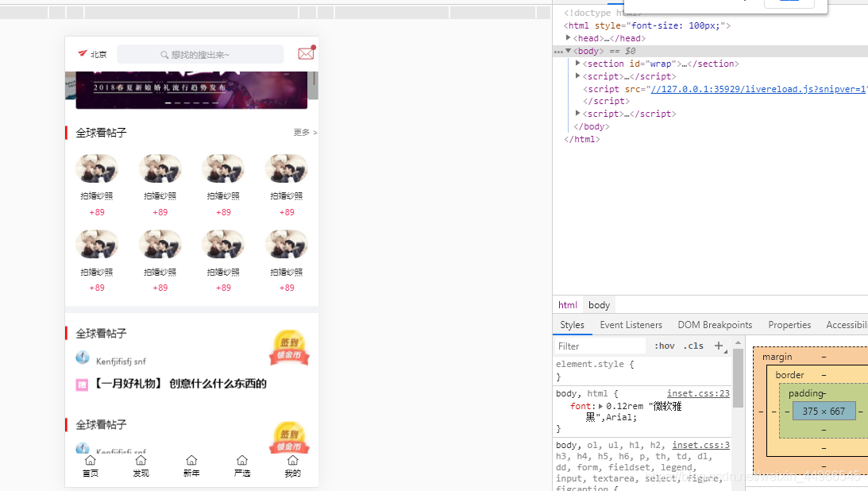
Task: Click the 【一月好礼物】 post title
Action: click(x=179, y=384)
